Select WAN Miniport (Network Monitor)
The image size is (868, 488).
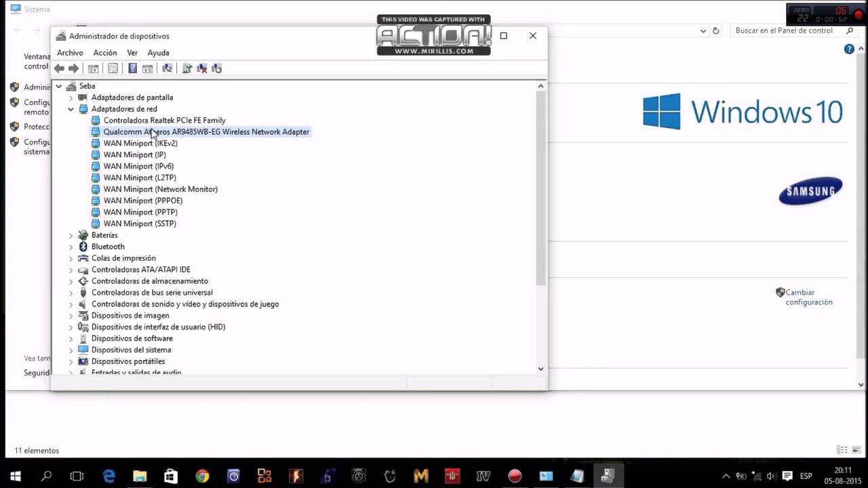coord(160,190)
